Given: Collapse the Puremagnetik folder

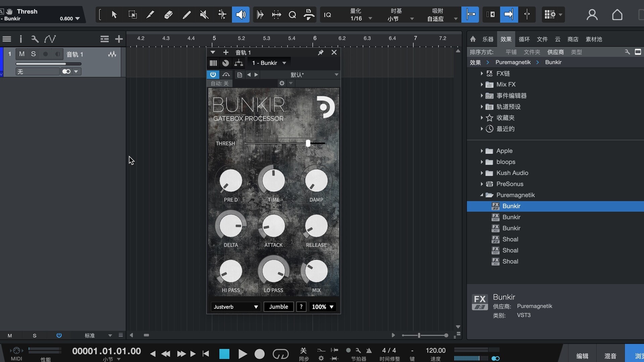Looking at the screenshot, I should [482, 195].
